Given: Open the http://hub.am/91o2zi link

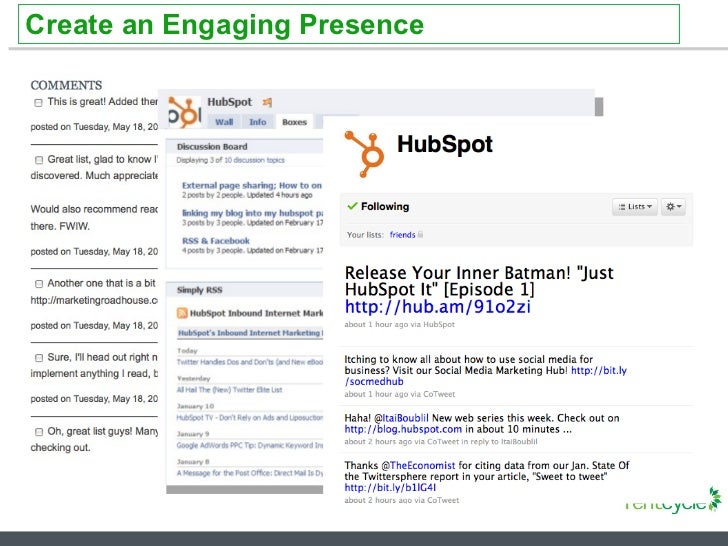Looking at the screenshot, I should pos(437,307).
